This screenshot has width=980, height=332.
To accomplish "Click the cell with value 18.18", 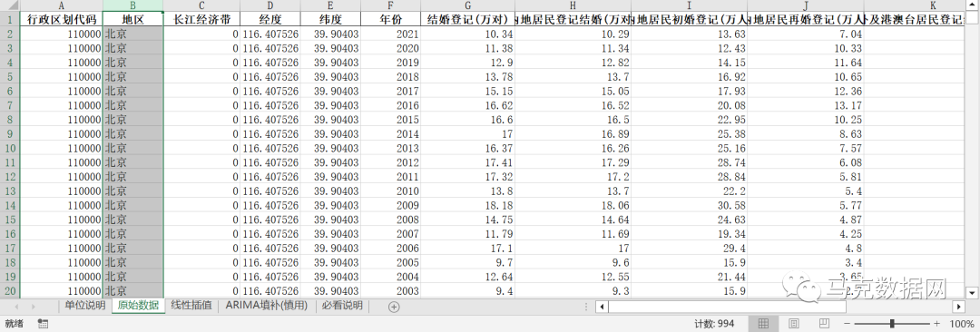I will pyautogui.click(x=467, y=205).
